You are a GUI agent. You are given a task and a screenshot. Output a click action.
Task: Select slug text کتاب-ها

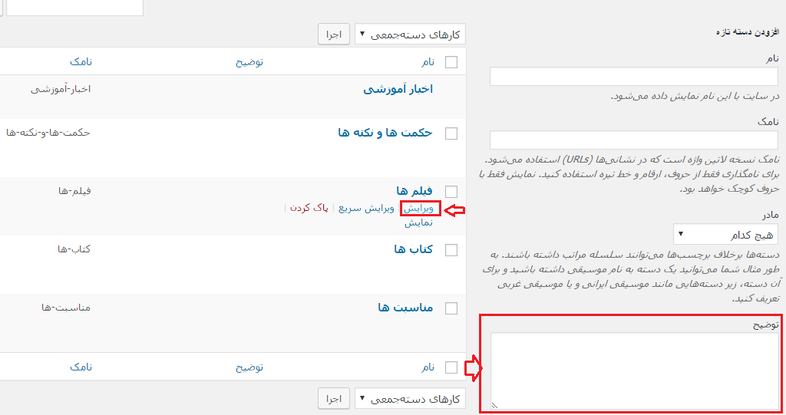pos(74,249)
